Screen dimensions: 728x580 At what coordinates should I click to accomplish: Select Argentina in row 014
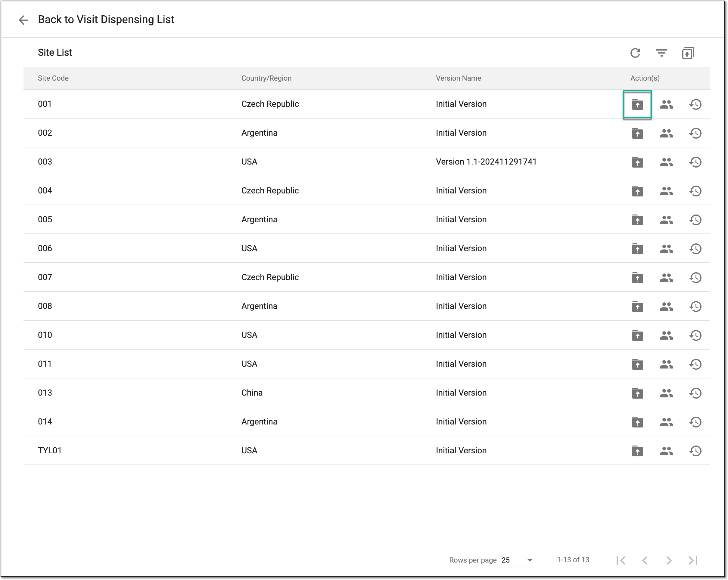259,422
